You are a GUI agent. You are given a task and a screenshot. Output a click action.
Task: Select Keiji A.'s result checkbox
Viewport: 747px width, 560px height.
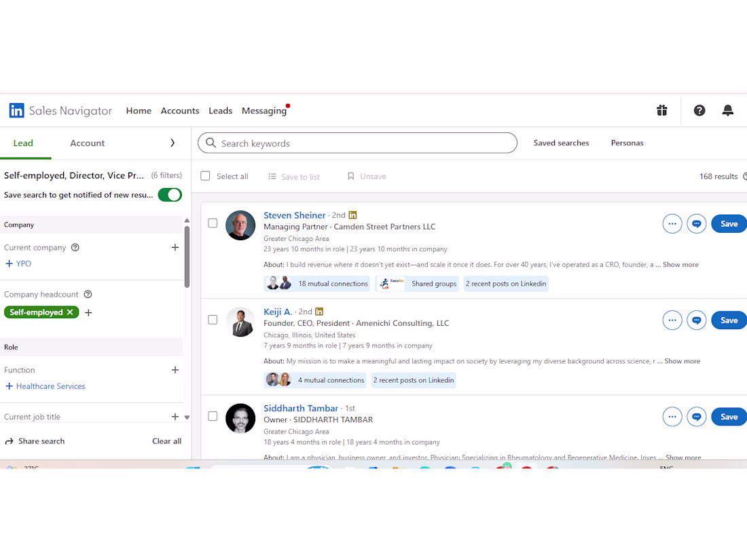point(213,320)
